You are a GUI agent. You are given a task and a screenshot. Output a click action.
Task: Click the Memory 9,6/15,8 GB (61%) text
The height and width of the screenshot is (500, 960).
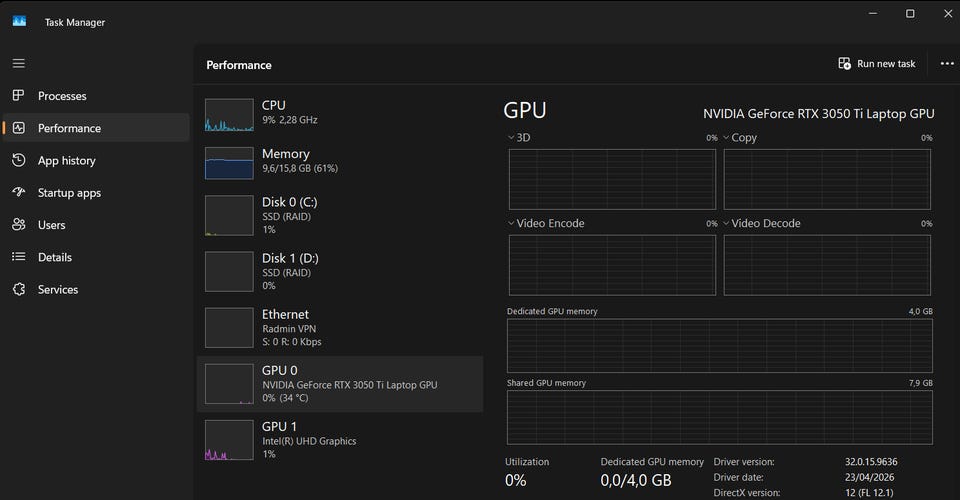[x=300, y=168]
